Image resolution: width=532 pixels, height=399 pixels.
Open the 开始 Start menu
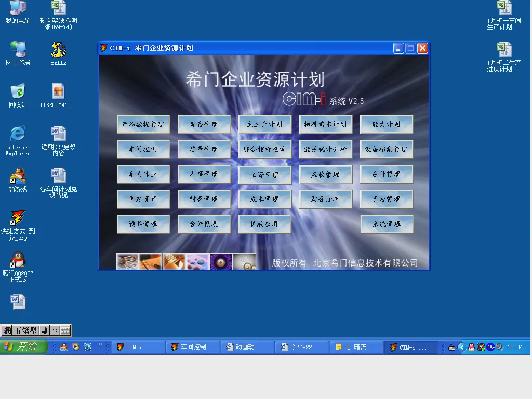[x=24, y=347]
